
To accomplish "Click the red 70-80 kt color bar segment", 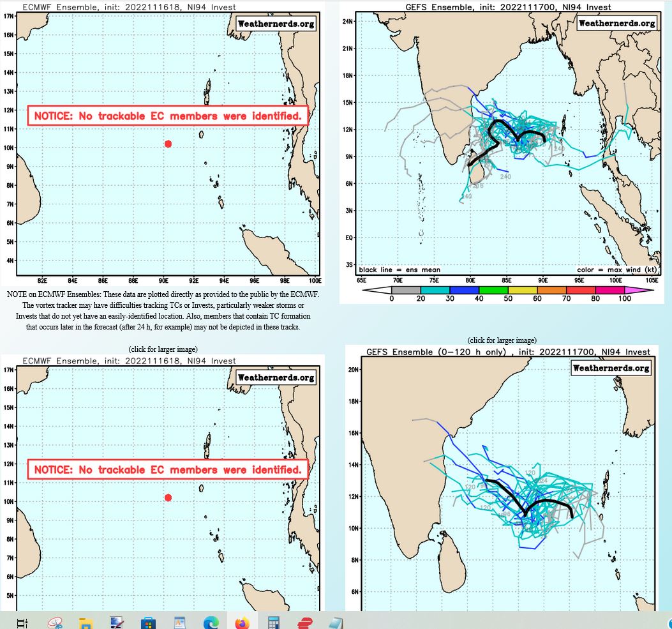I will pyautogui.click(x=581, y=289).
